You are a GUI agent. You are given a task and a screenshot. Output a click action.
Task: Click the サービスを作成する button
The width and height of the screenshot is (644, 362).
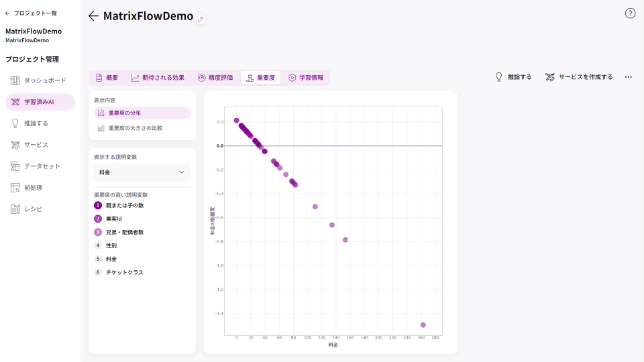tap(579, 77)
